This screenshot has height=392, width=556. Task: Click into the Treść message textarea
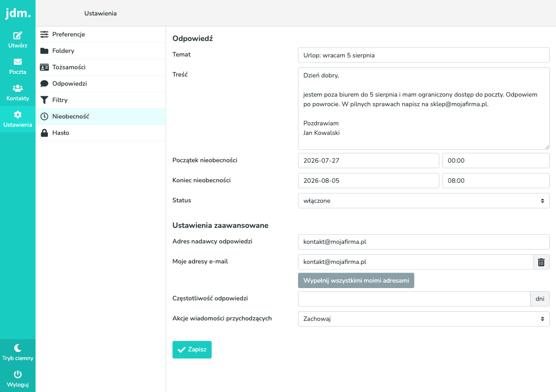(424, 109)
